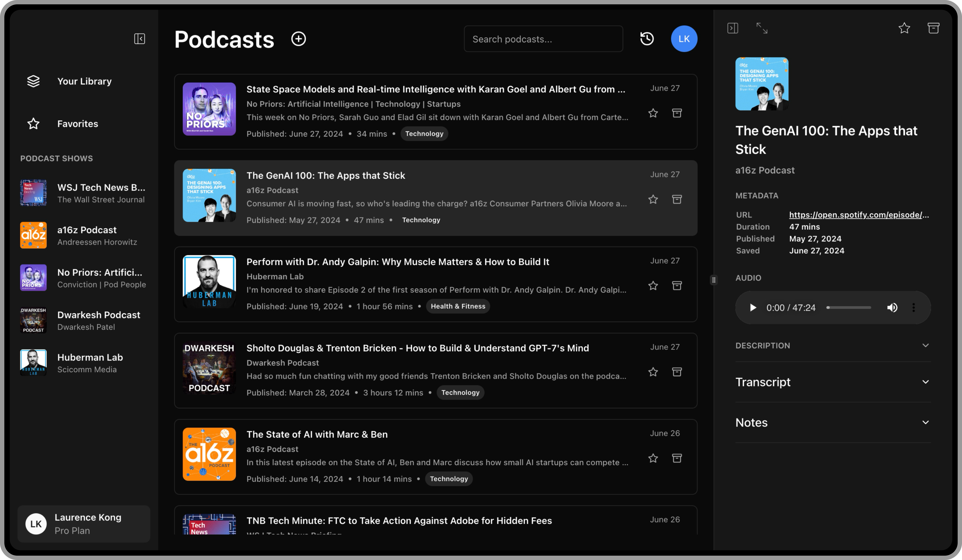Screen dimensions: 962x560
Task: Expand the Notes section
Action: click(833, 422)
